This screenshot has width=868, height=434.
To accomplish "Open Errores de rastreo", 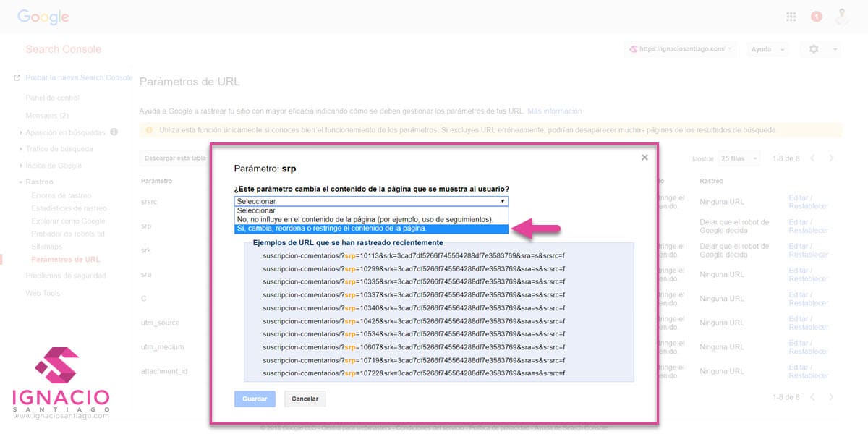I will pyautogui.click(x=61, y=195).
